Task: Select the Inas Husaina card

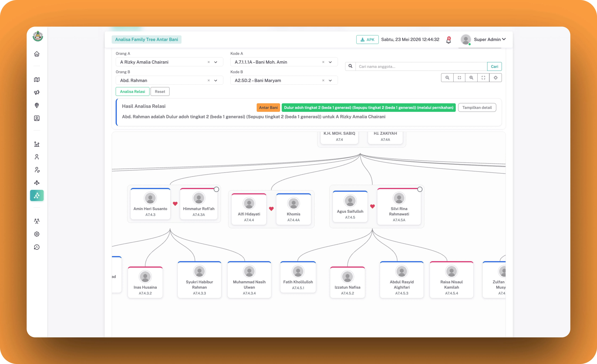Action: (x=145, y=282)
